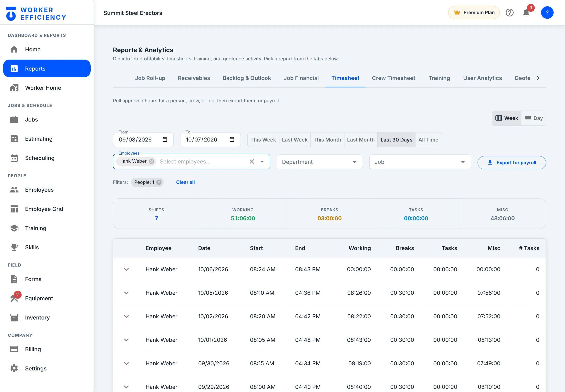Open Worker Home from sidebar
Viewport: 565px width, 392px height.
pos(47,88)
